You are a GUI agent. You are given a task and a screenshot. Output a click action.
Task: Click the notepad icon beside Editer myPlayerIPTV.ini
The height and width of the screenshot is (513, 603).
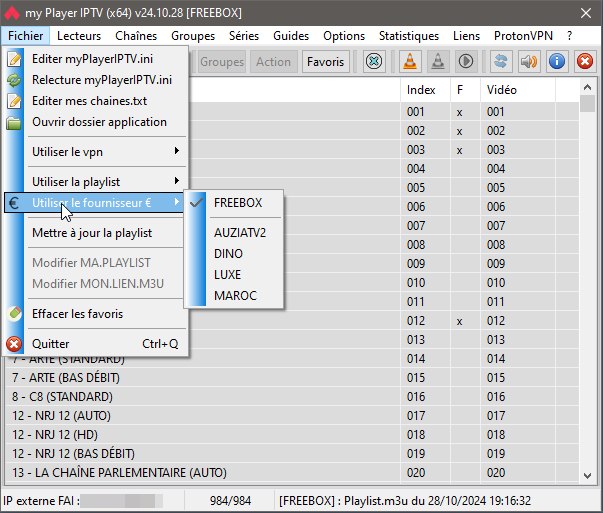[14, 59]
